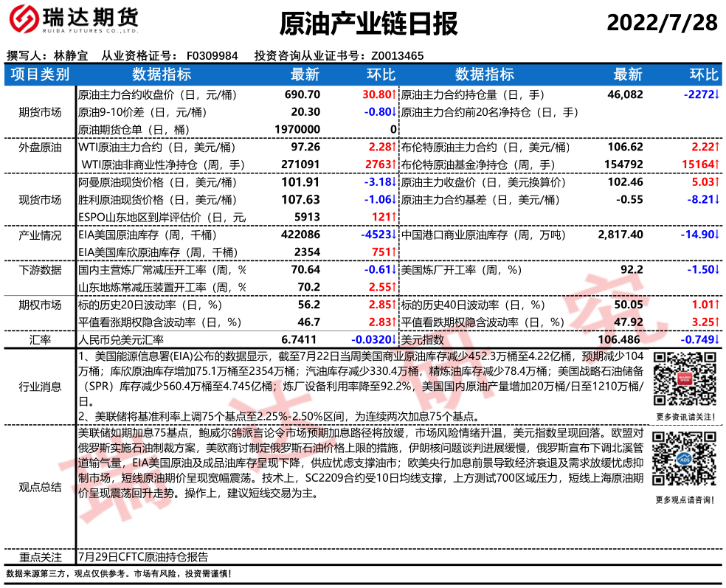Click the 观点总结 section label
Screen dimensions: 726x588
(x=40, y=486)
